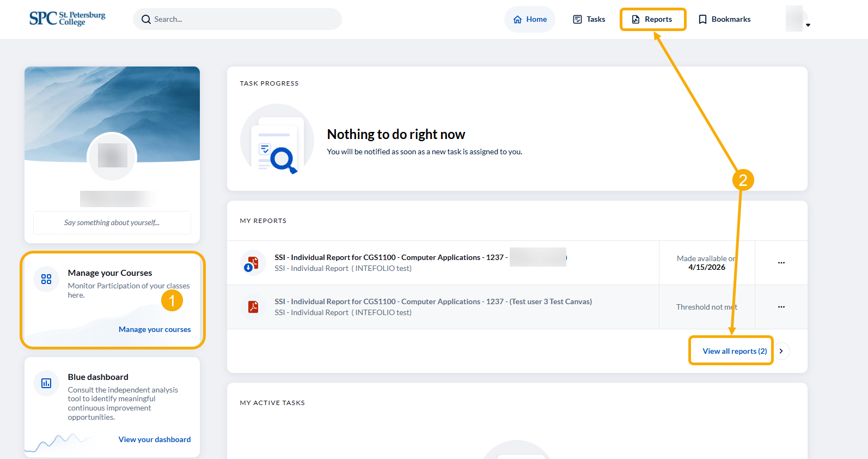Click the Home house icon
This screenshot has width=868, height=459.
point(517,20)
